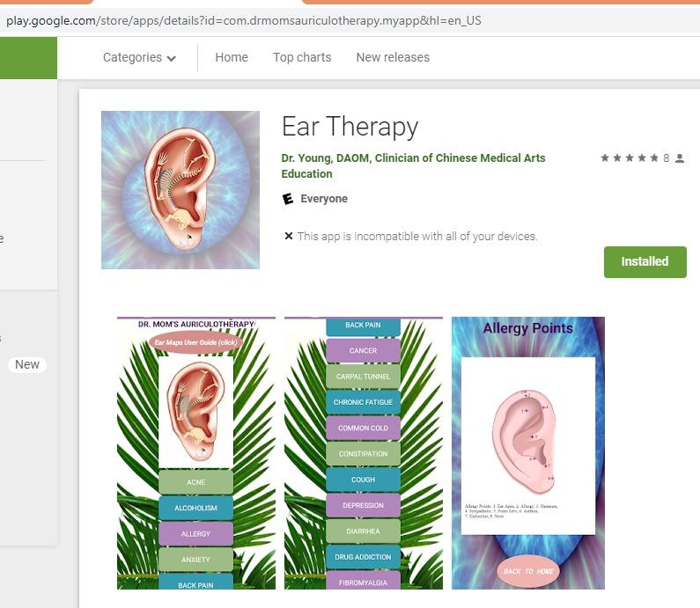Click the Everyone content rating icon
The height and width of the screenshot is (608, 700).
click(x=288, y=199)
